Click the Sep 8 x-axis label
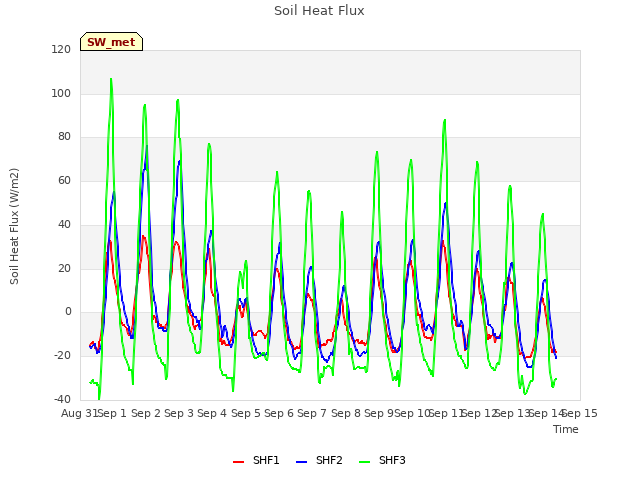 click(x=346, y=413)
